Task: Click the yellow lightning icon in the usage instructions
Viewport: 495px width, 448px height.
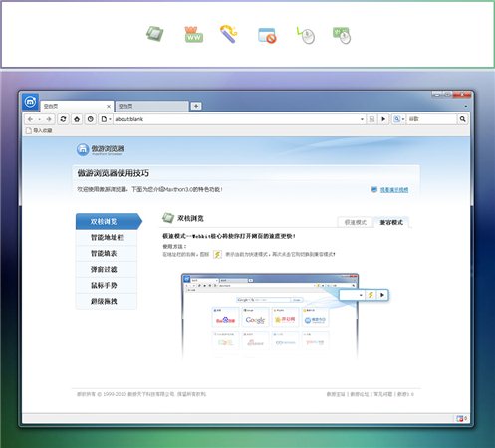Action: pos(217,255)
